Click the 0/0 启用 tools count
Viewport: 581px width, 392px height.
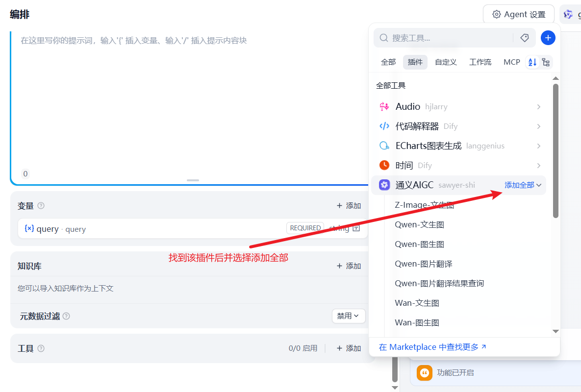coord(303,348)
